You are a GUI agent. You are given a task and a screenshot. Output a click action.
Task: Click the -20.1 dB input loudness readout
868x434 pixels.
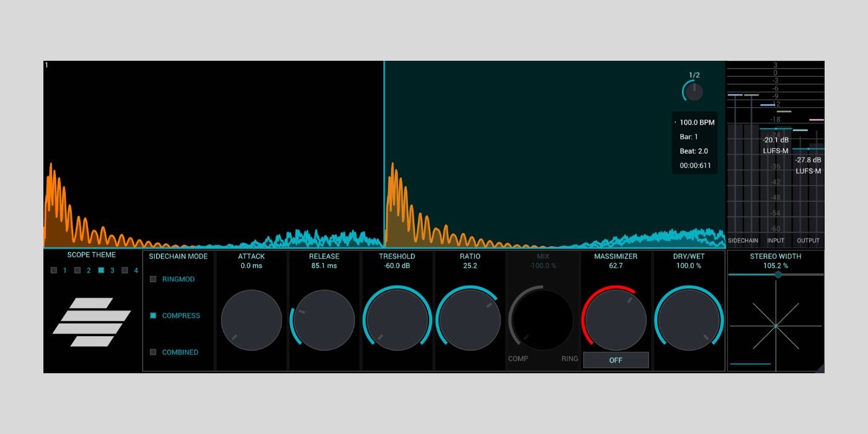pos(776,140)
